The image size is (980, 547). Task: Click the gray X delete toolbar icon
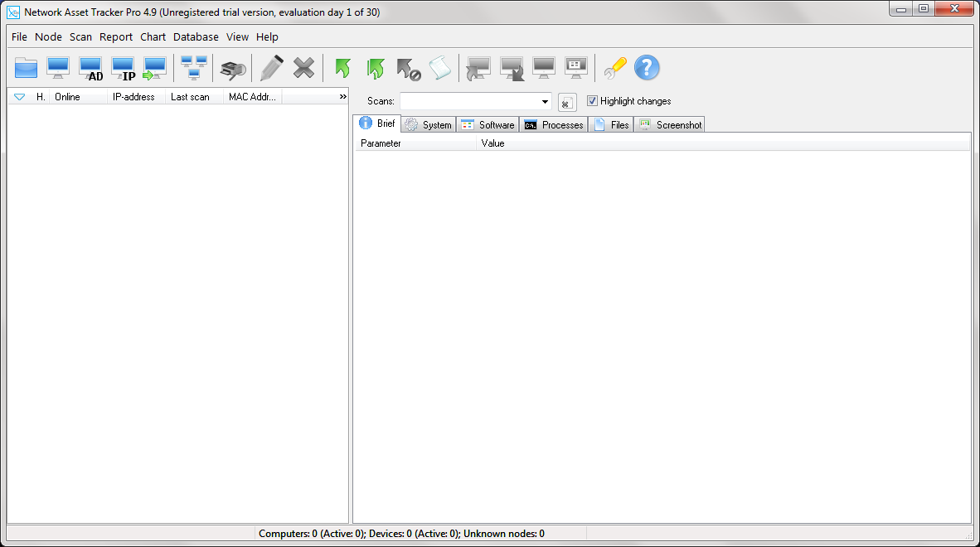[303, 67]
